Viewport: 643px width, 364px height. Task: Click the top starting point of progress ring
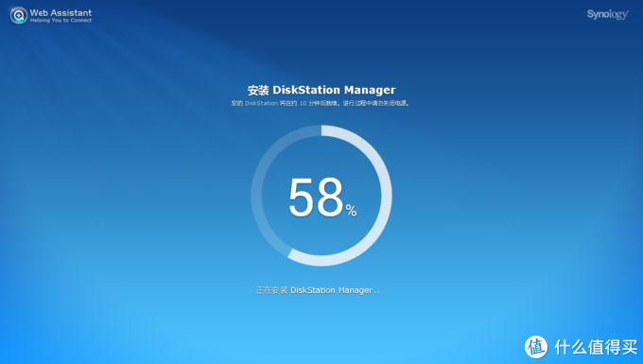pyautogui.click(x=322, y=130)
